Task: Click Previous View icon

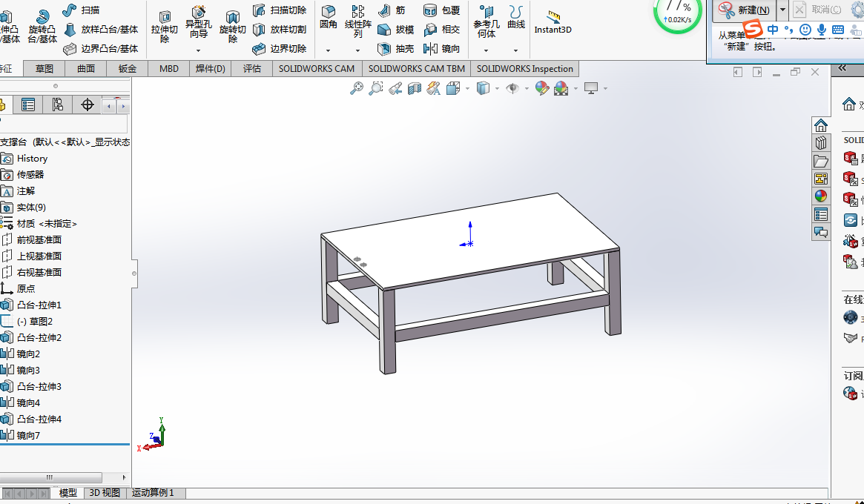Action: tap(395, 88)
